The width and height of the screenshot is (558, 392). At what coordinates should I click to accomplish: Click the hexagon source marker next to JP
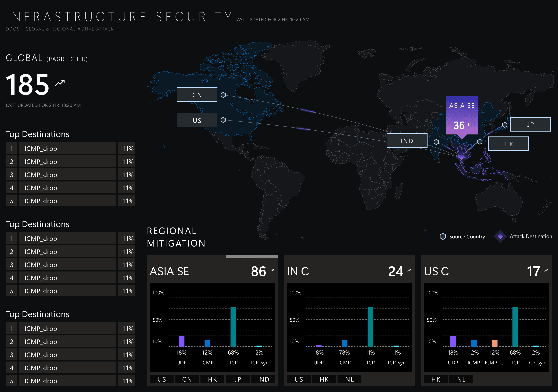click(505, 125)
